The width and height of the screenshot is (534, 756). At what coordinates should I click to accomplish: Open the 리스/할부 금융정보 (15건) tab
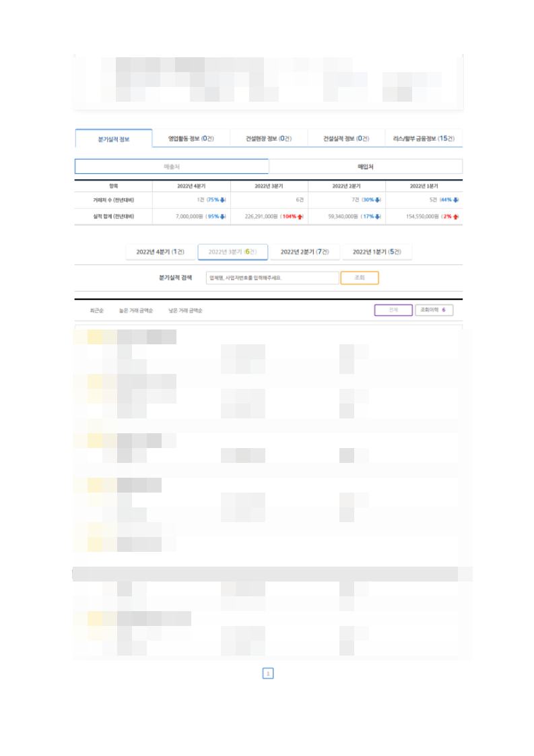424,138
